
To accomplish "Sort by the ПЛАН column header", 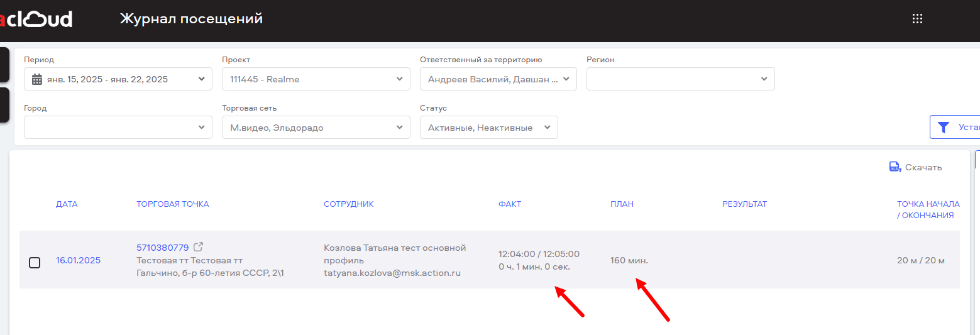I will tap(622, 204).
